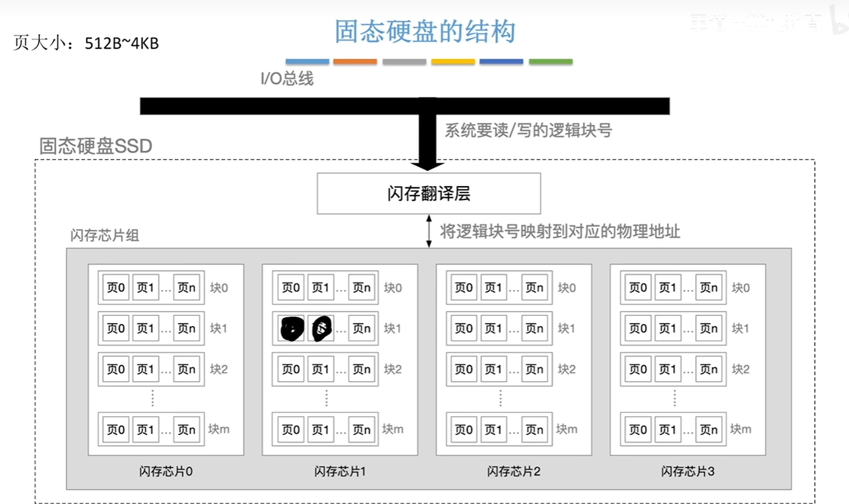
Task: Select 页1 in 块m of 闪存芯片3
Action: click(x=668, y=430)
